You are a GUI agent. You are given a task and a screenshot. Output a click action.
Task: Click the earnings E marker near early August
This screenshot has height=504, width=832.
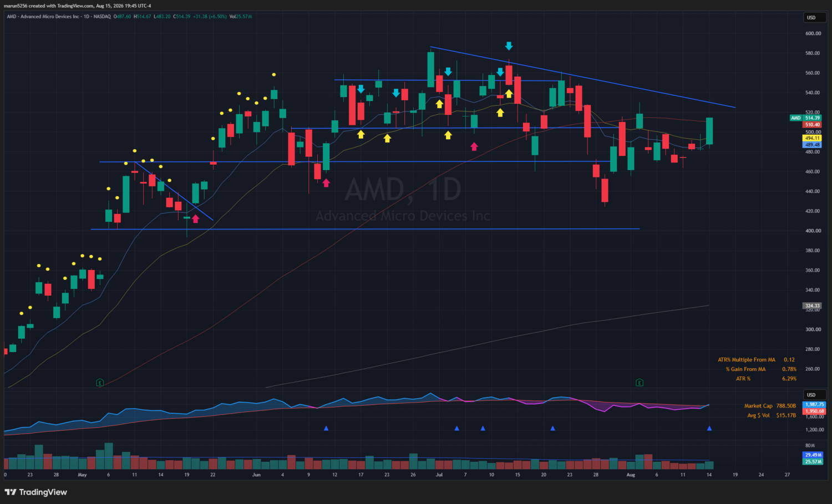pos(640,383)
